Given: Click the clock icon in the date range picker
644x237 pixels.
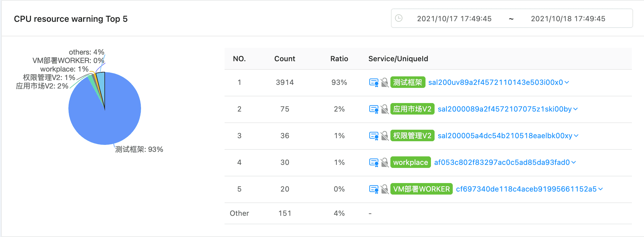Looking at the screenshot, I should 399,18.
